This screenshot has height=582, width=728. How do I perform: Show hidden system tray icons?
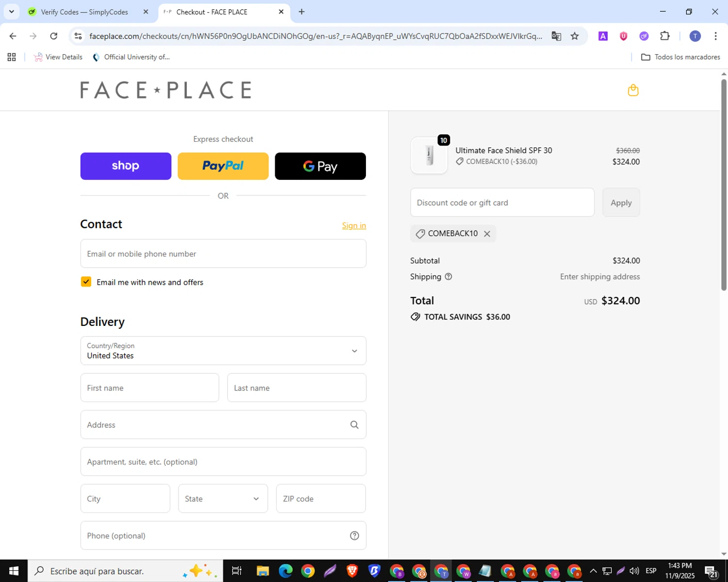click(x=593, y=571)
